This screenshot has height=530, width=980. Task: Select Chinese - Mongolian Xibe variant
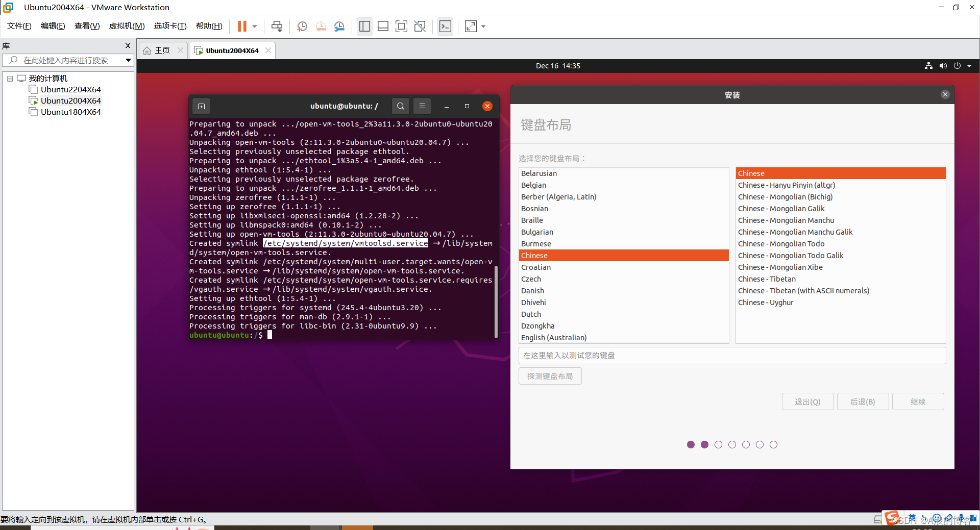841,267
